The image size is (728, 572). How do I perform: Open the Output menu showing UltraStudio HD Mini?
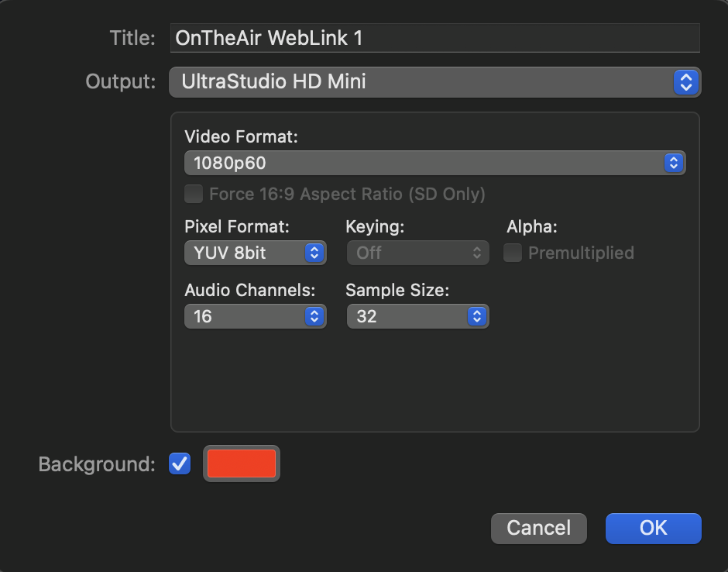click(x=435, y=82)
